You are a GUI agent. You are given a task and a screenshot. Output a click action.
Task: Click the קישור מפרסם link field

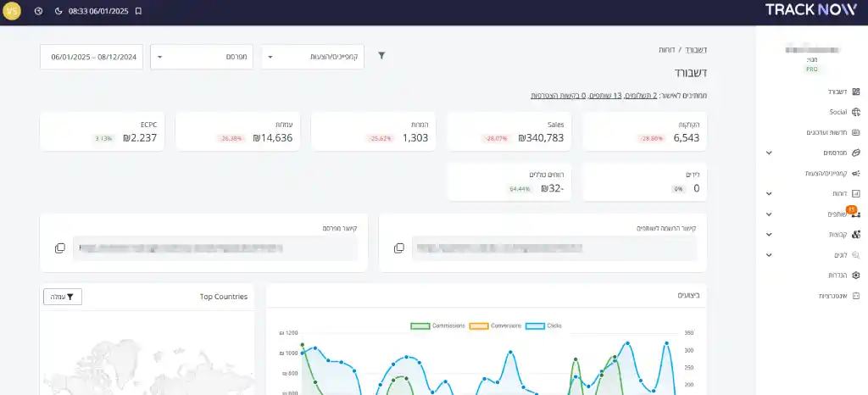click(x=215, y=248)
